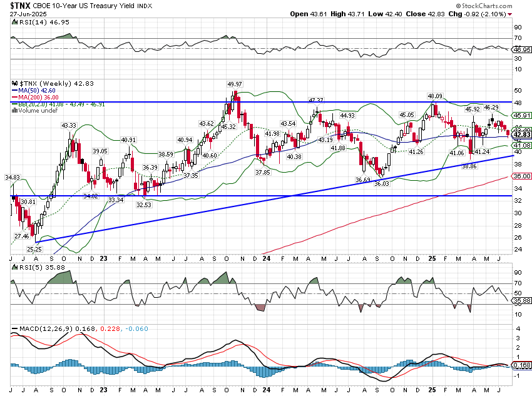The image size is (532, 396).
Task: Click the 49.97 peak price label
Action: tap(235, 84)
